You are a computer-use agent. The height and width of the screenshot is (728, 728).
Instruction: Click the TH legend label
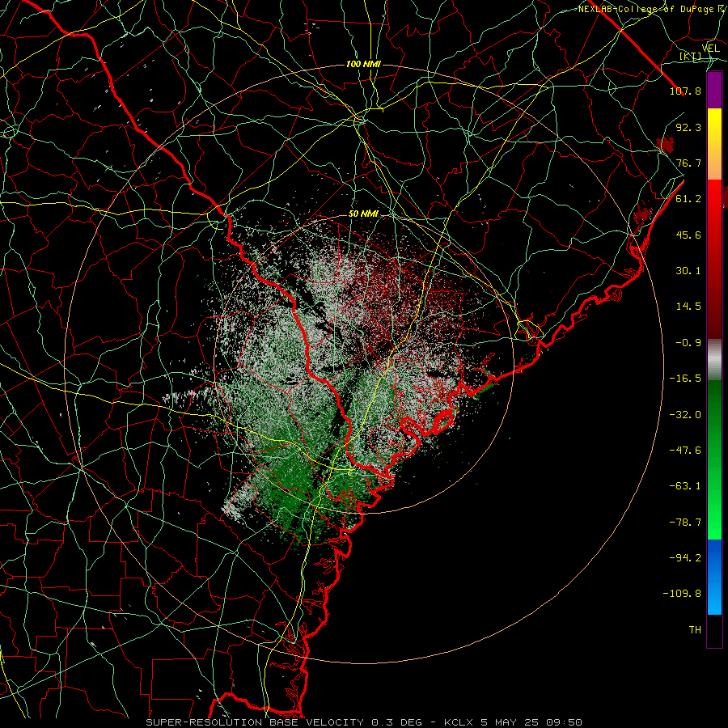click(695, 630)
